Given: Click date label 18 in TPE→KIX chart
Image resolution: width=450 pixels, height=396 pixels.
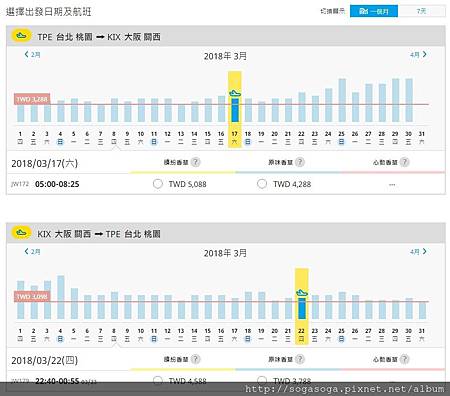Looking at the screenshot, I should point(248,134).
